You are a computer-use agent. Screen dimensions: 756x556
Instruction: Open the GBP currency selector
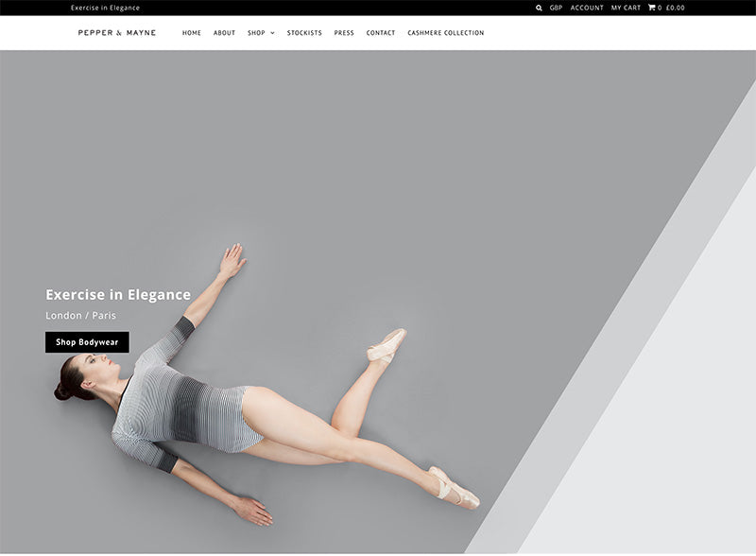[x=556, y=8]
